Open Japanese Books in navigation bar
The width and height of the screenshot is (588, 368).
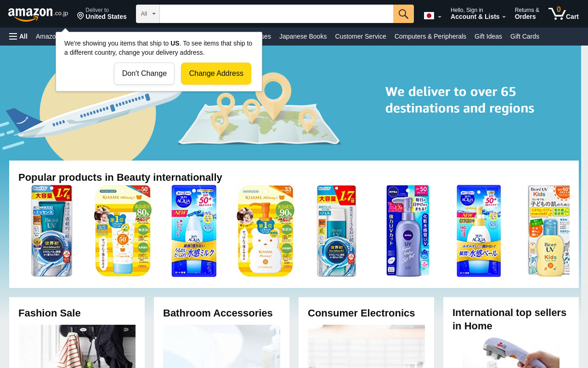tap(303, 36)
